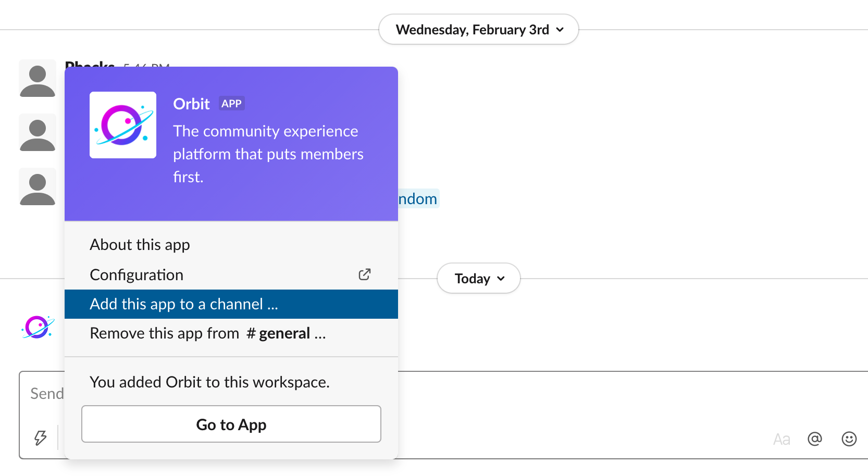The width and height of the screenshot is (868, 476).
Task: Open Configuration menu entry
Action: pos(231,274)
